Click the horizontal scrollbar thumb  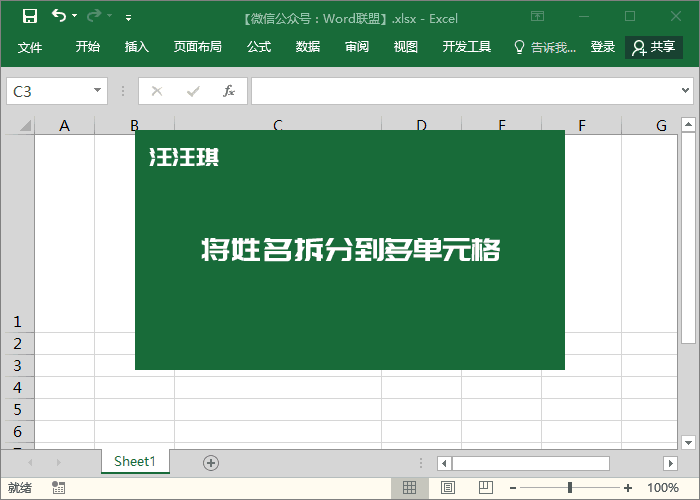(531, 463)
